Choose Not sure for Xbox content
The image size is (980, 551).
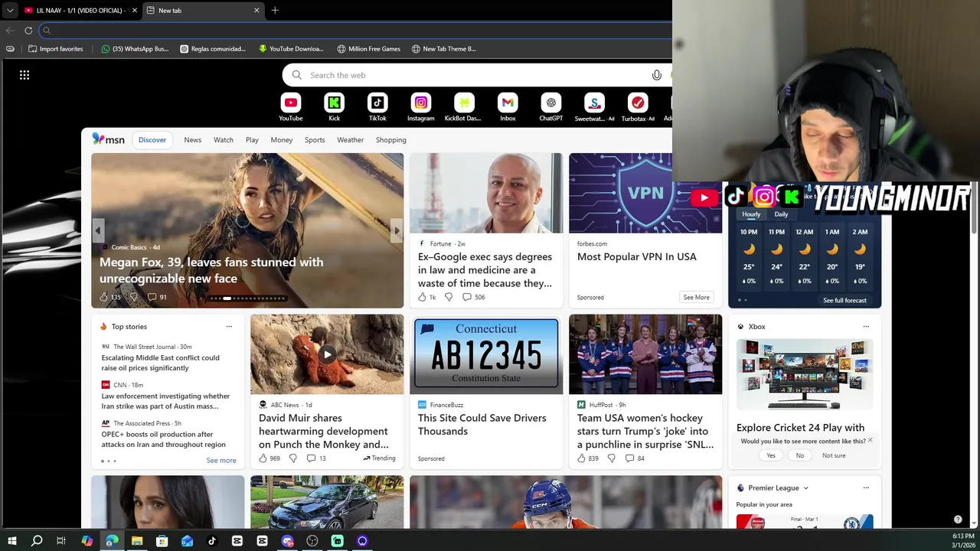(x=834, y=455)
